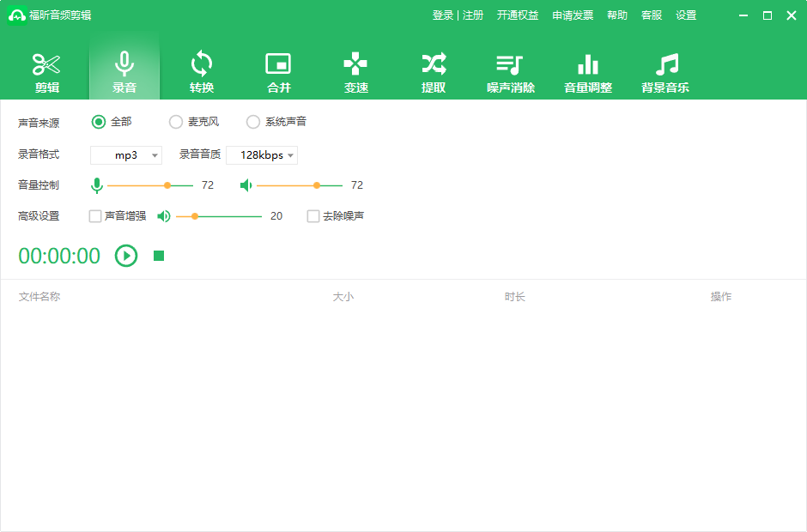Viewport: 807px width, 532px height.
Task: Select the 麦克风 microphone sound source
Action: (x=175, y=122)
